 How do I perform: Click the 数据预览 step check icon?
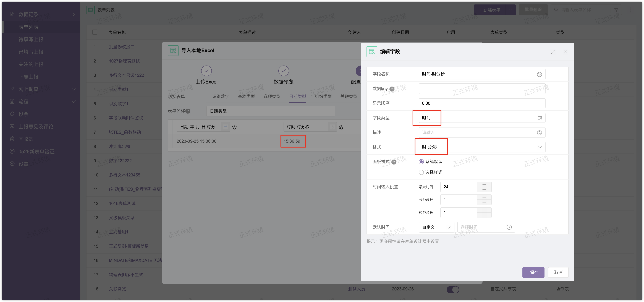[x=284, y=71]
